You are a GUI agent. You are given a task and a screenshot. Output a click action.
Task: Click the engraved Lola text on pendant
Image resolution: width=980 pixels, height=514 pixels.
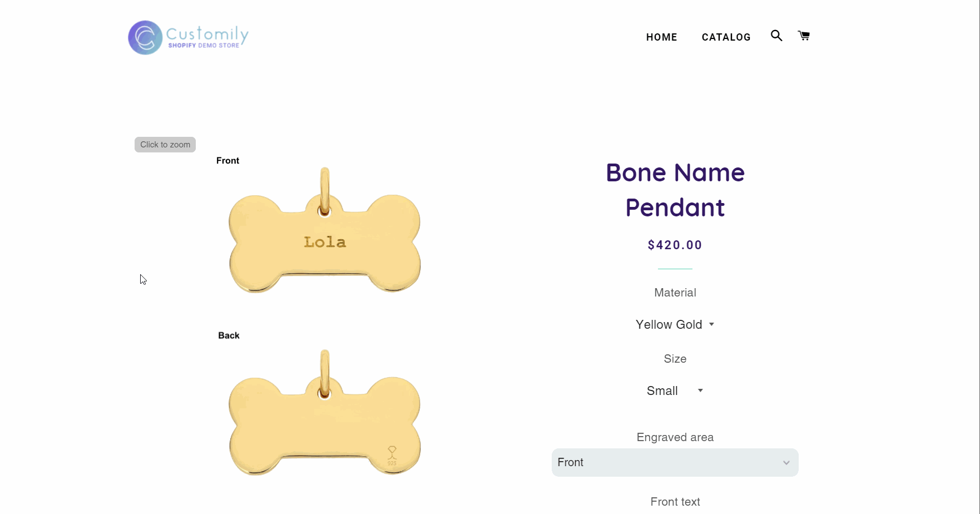point(325,242)
